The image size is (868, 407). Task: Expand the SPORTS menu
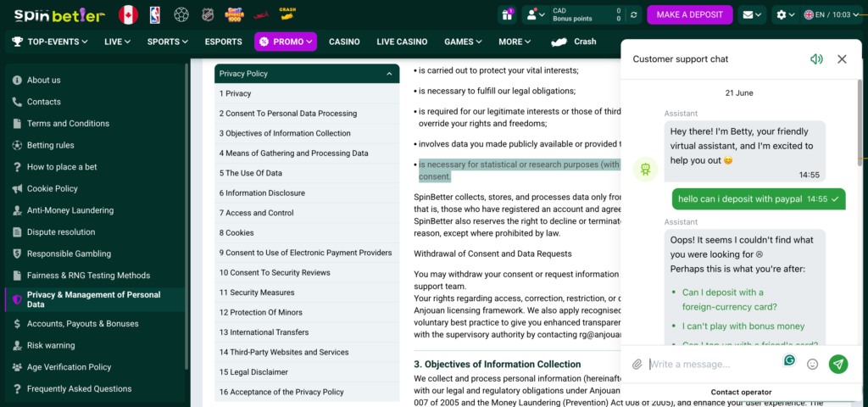click(x=168, y=42)
